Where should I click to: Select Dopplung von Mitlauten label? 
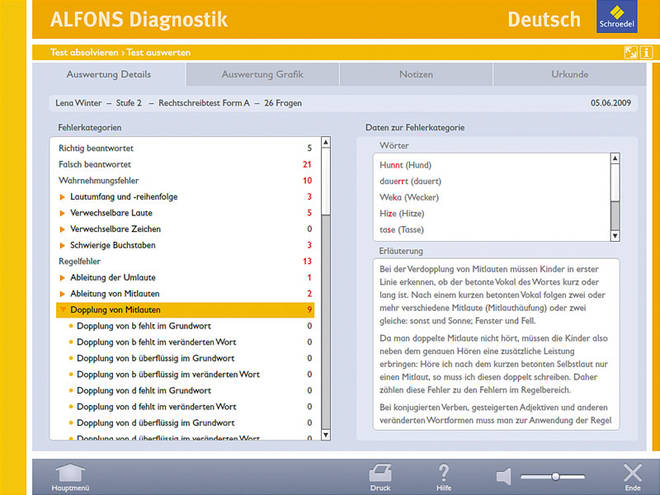[115, 310]
